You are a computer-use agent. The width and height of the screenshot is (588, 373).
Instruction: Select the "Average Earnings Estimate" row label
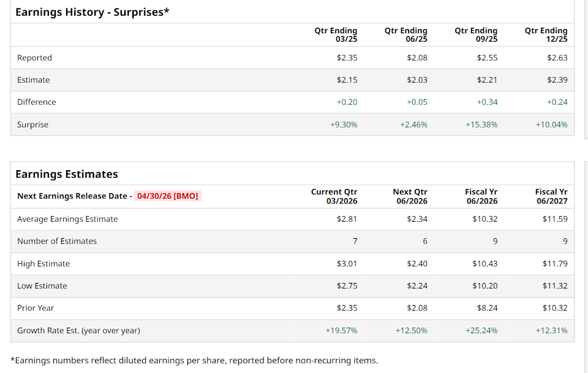(67, 219)
